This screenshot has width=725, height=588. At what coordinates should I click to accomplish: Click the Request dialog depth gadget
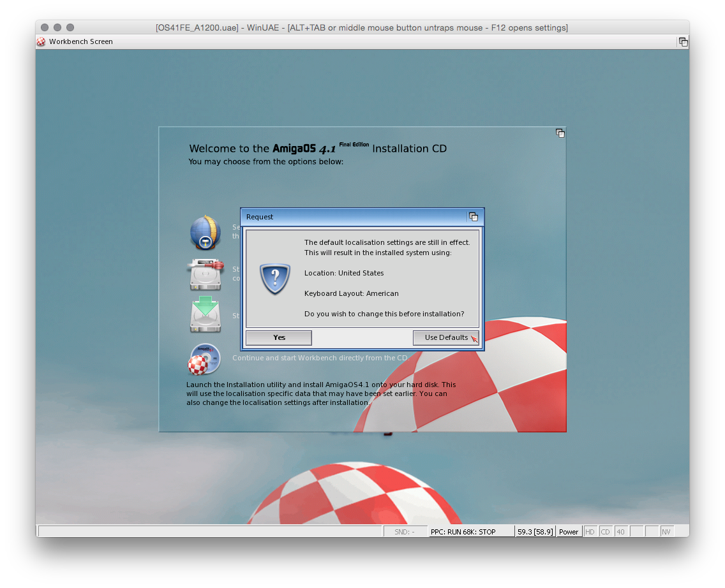click(x=474, y=217)
